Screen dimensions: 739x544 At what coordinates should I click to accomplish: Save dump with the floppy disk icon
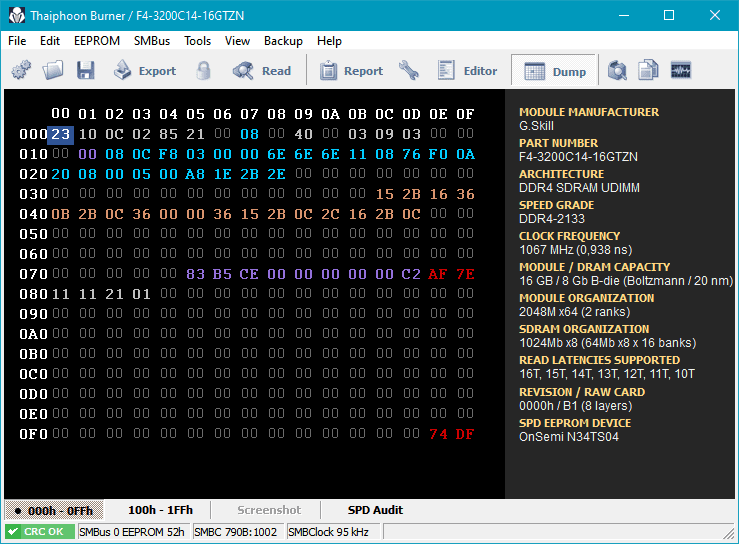click(86, 71)
